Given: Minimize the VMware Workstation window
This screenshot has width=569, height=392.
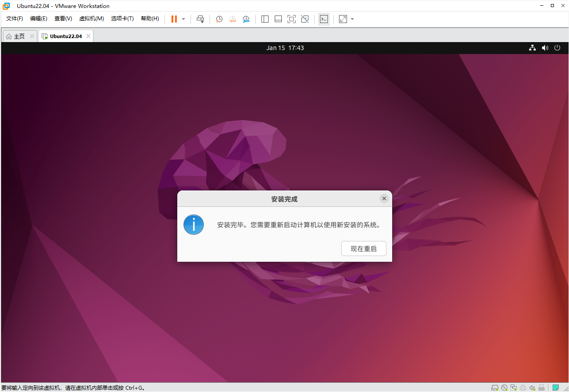Looking at the screenshot, I should 542,6.
